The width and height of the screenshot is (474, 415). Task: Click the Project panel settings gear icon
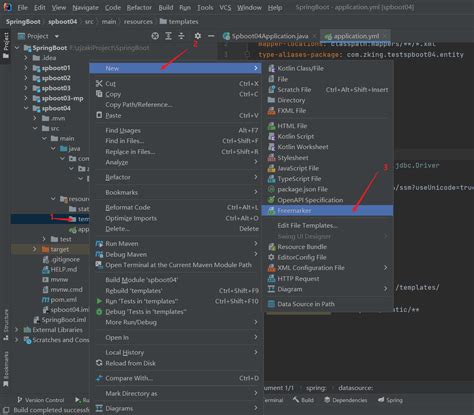coord(198,36)
